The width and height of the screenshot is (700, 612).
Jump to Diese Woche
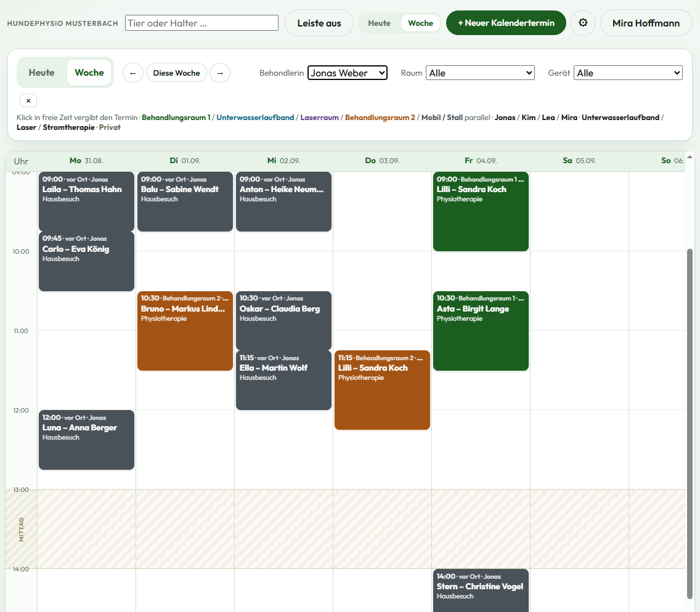pyautogui.click(x=176, y=73)
